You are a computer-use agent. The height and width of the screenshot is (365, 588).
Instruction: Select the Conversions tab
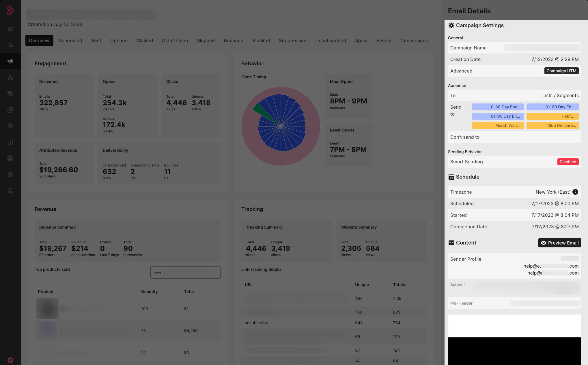[x=414, y=40]
